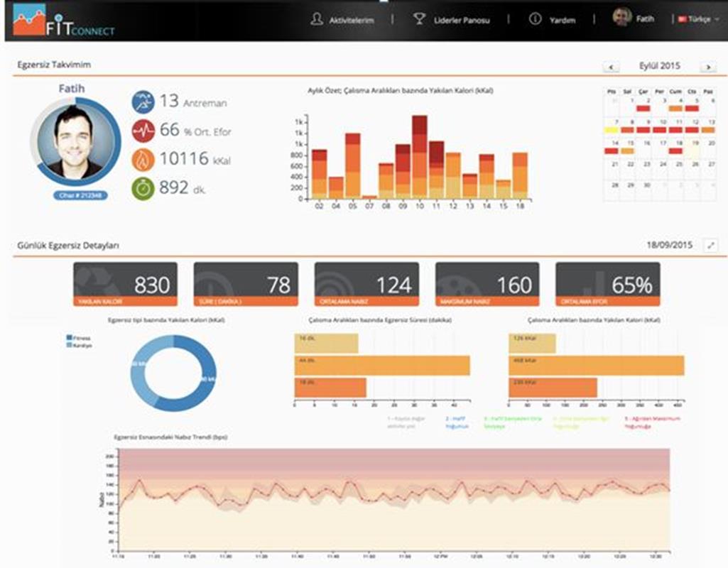
Task: Click the light blue donut chart segment
Action: click(140, 366)
